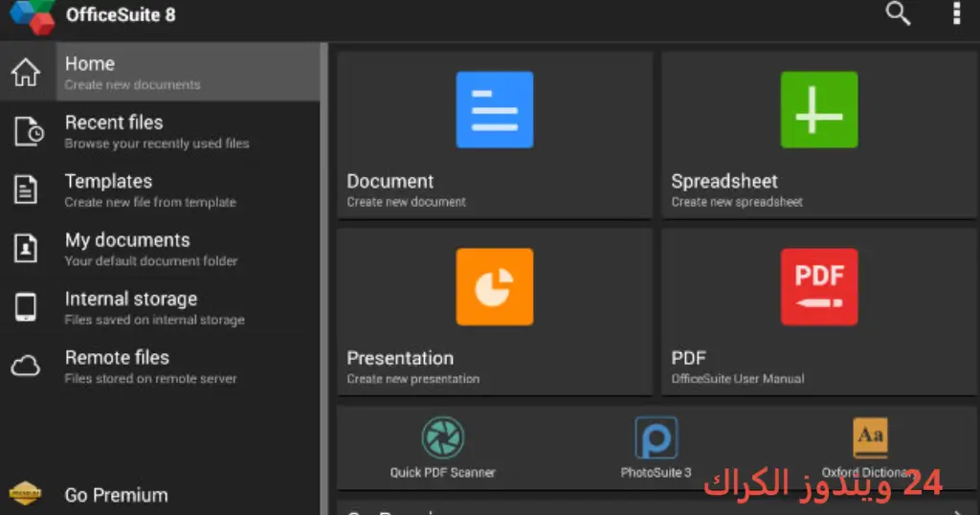Click the 'Quick PDF Scanner' label
The image size is (980, 515).
(x=442, y=473)
